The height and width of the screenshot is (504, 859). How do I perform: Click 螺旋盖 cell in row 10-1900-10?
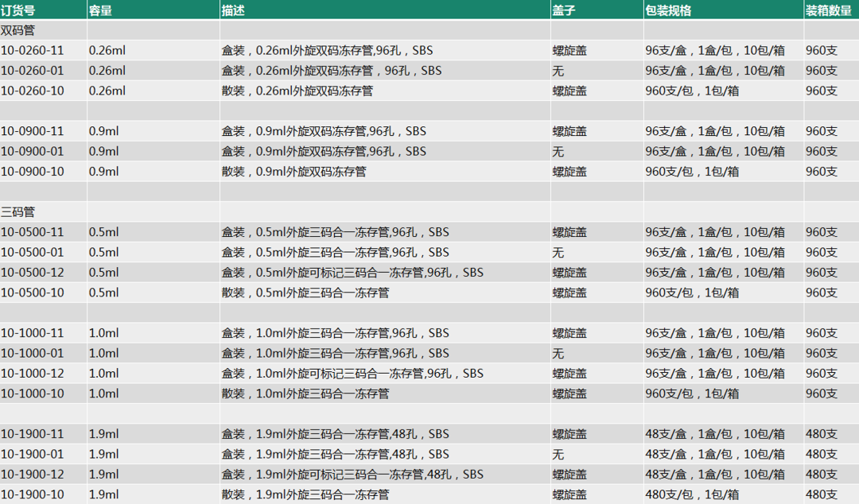569,494
